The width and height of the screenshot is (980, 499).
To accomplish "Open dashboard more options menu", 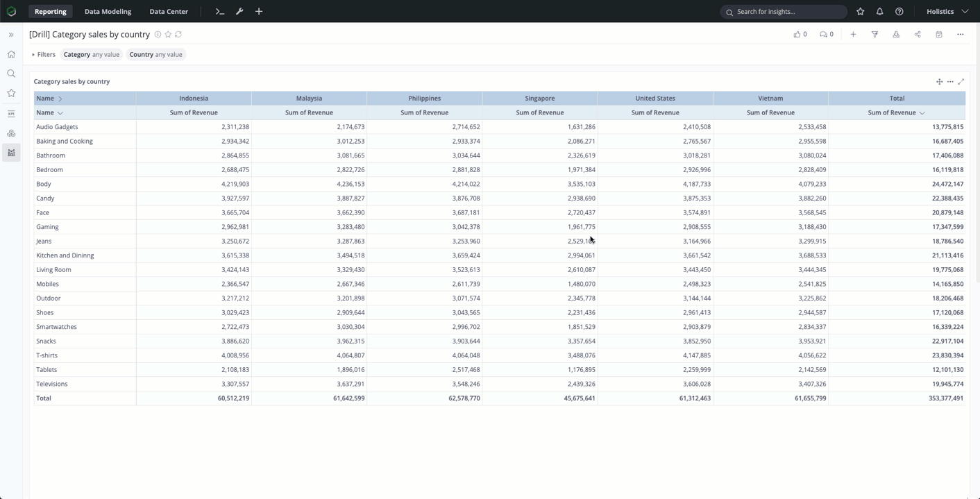I will [x=961, y=34].
